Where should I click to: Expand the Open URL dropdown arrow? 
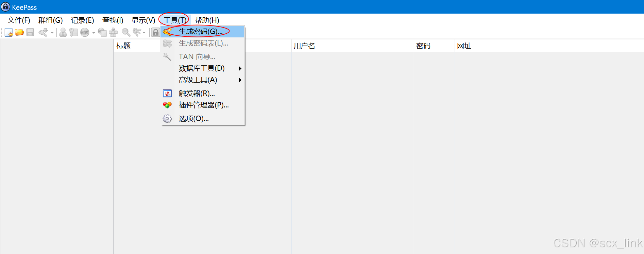tap(94, 33)
